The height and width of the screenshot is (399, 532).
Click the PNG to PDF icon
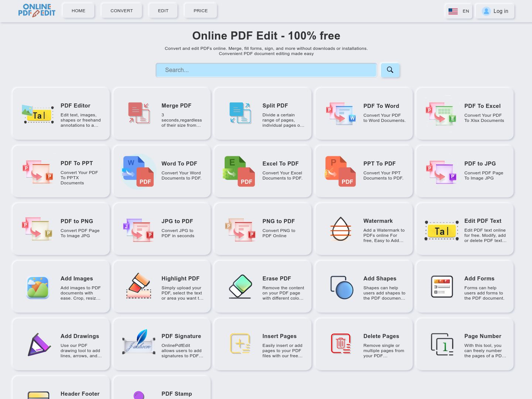(x=240, y=230)
